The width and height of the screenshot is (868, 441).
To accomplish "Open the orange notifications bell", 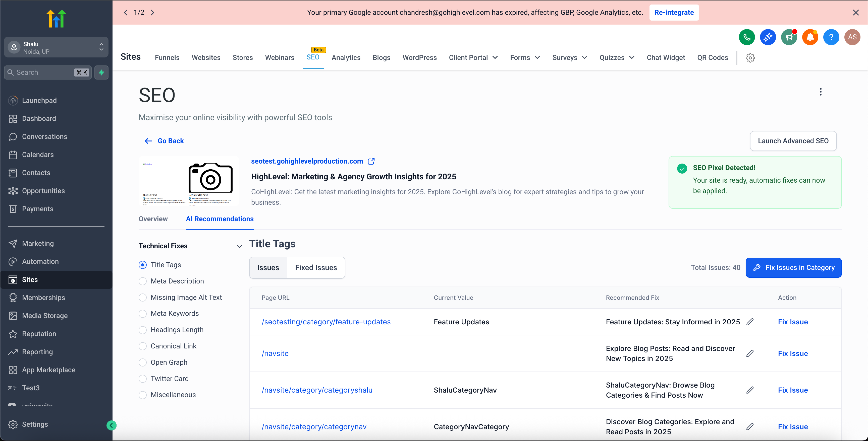I will tap(810, 37).
